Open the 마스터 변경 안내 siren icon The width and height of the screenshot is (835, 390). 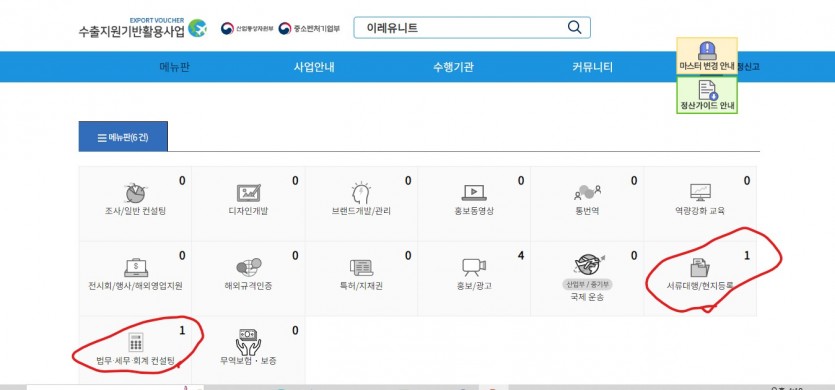[x=707, y=51]
